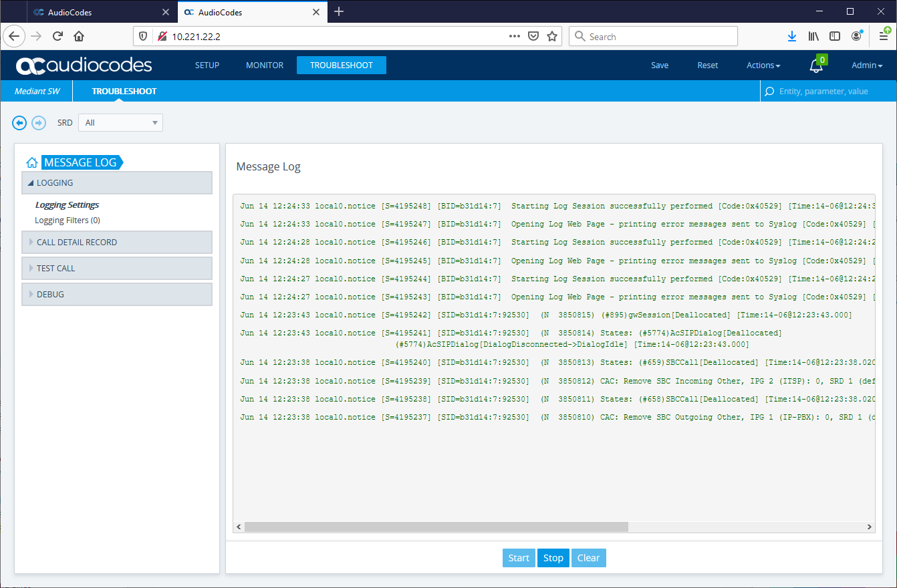
Task: Open the Firefox library icon
Action: tap(813, 37)
